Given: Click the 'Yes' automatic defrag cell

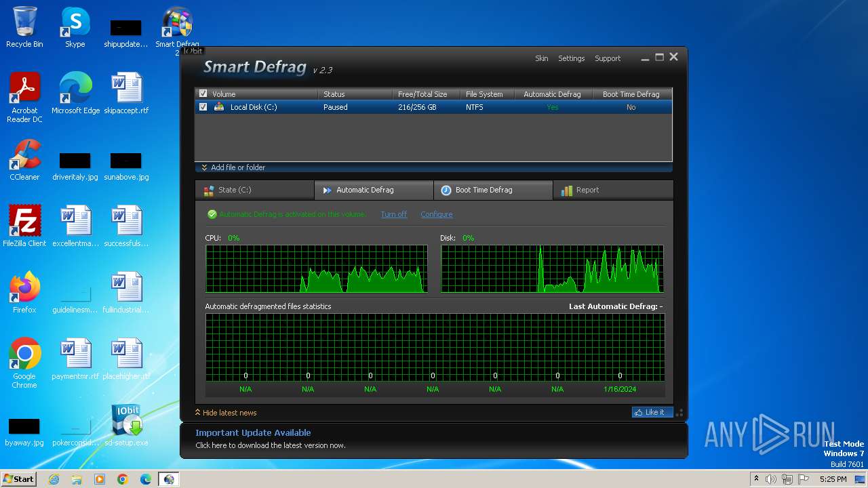Looking at the screenshot, I should (553, 107).
